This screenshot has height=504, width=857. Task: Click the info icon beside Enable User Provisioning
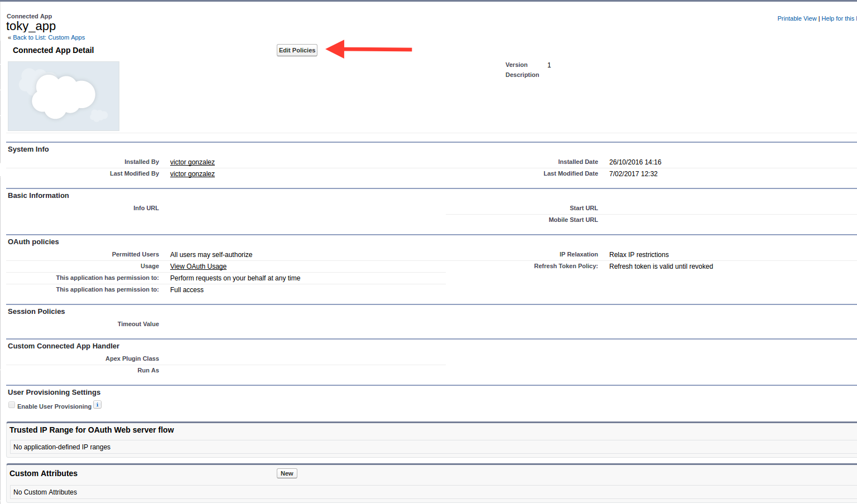97,405
